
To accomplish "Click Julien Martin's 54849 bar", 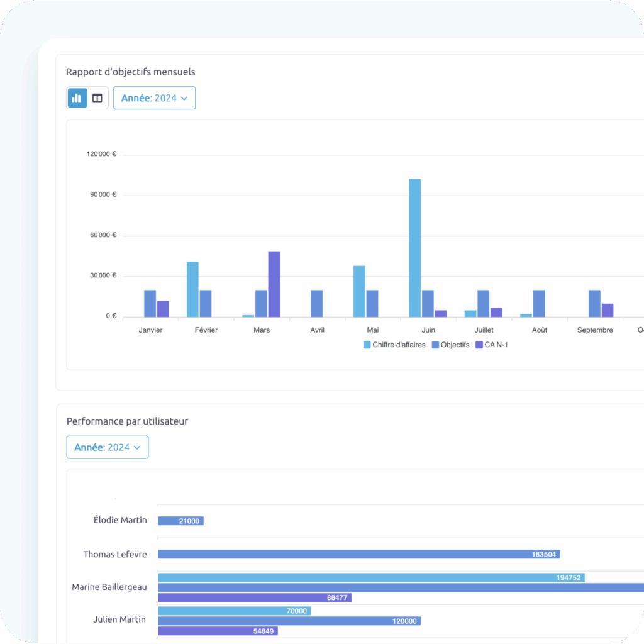I will 218,631.
